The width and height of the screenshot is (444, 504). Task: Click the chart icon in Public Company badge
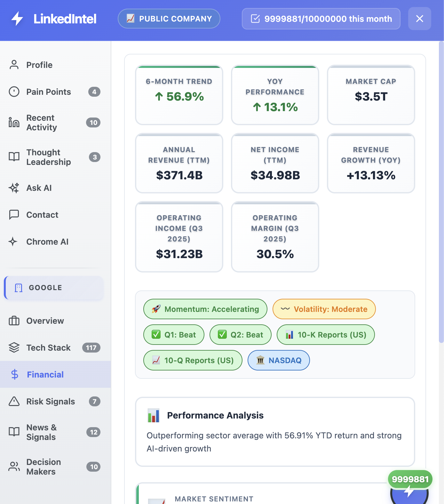point(131,19)
